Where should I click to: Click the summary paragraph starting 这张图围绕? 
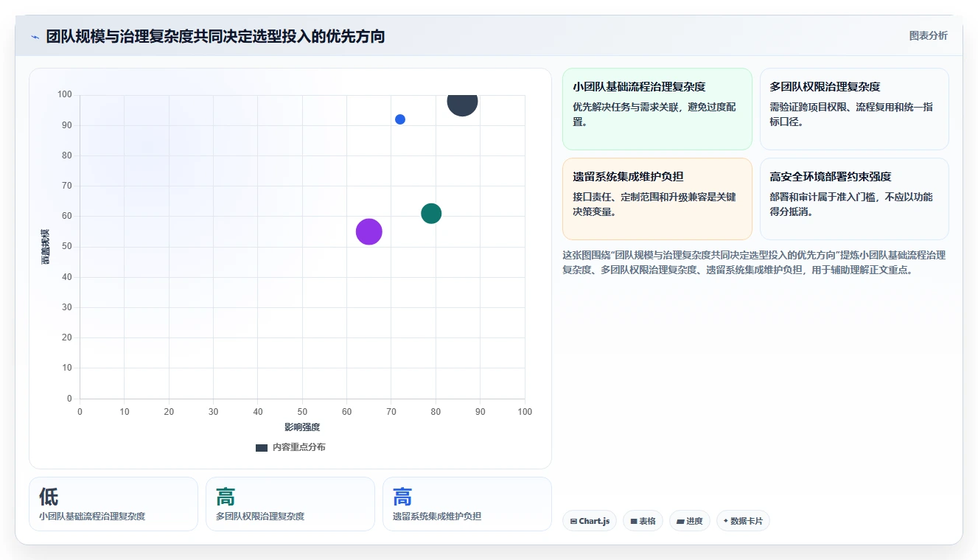click(754, 262)
